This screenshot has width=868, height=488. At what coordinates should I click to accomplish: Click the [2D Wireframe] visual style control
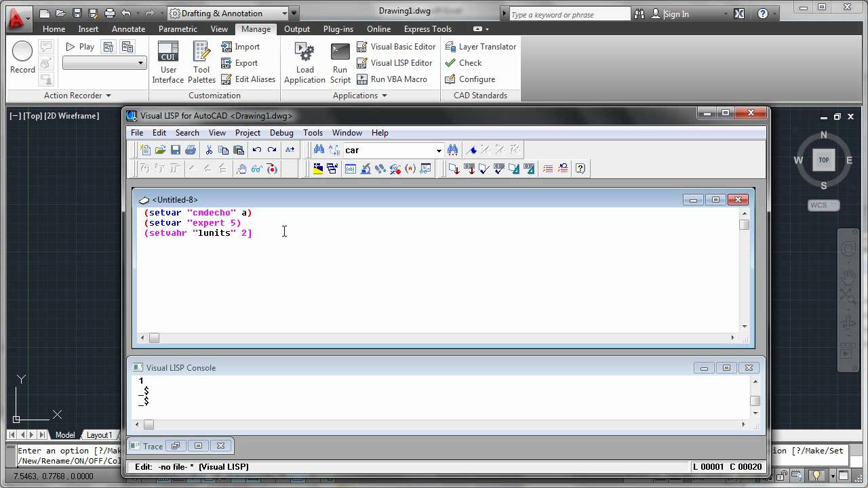pos(72,116)
